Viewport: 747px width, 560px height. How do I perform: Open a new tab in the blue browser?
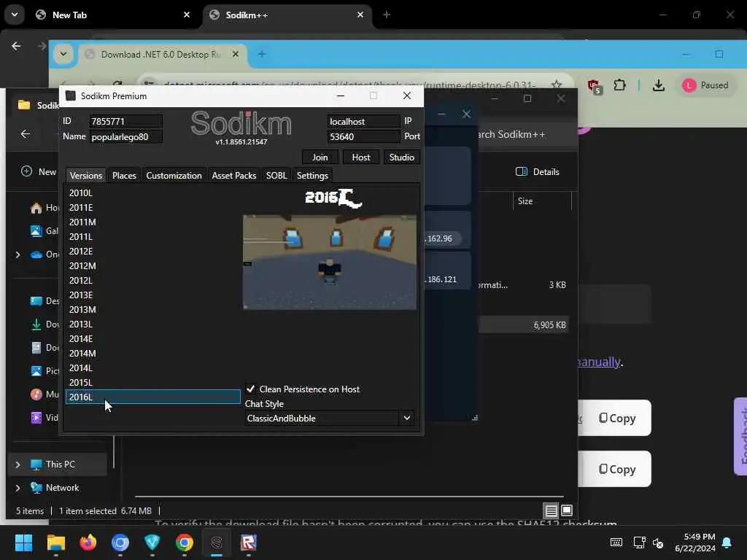[x=262, y=54]
